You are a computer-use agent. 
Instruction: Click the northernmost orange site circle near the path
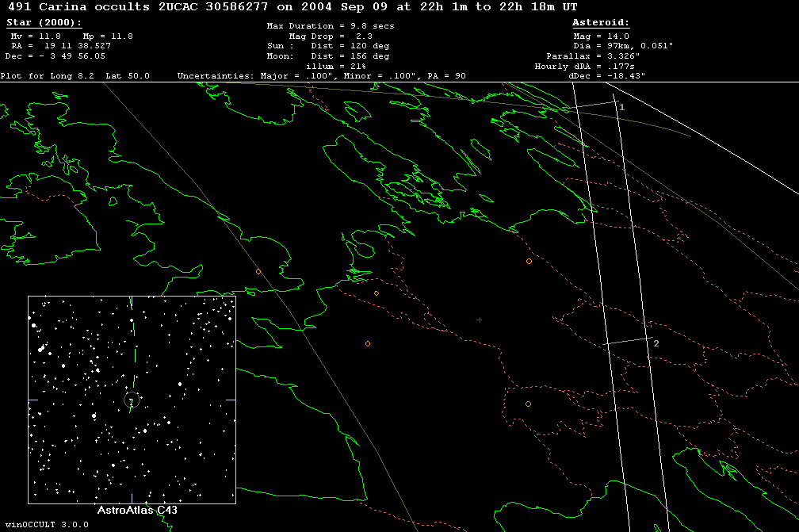[529, 261]
